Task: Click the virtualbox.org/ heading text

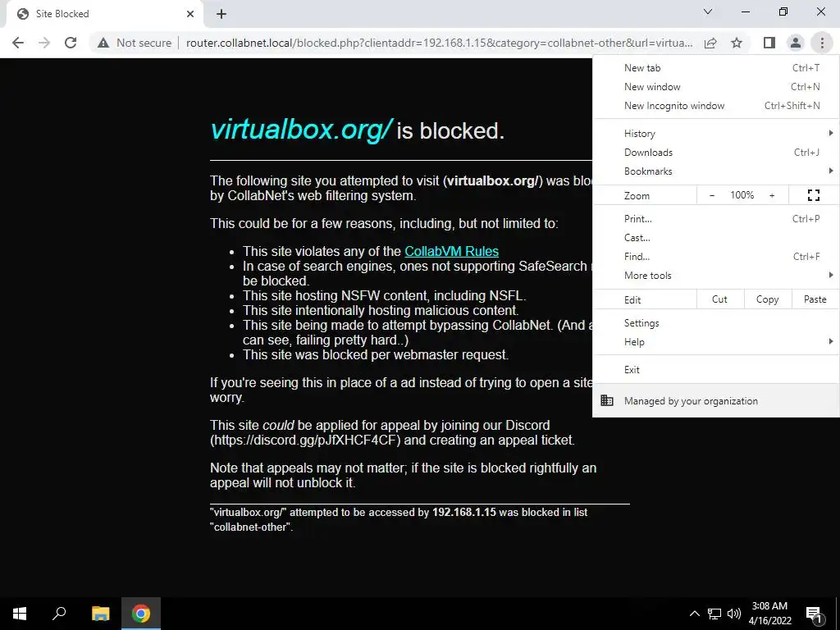Action: tap(302, 130)
